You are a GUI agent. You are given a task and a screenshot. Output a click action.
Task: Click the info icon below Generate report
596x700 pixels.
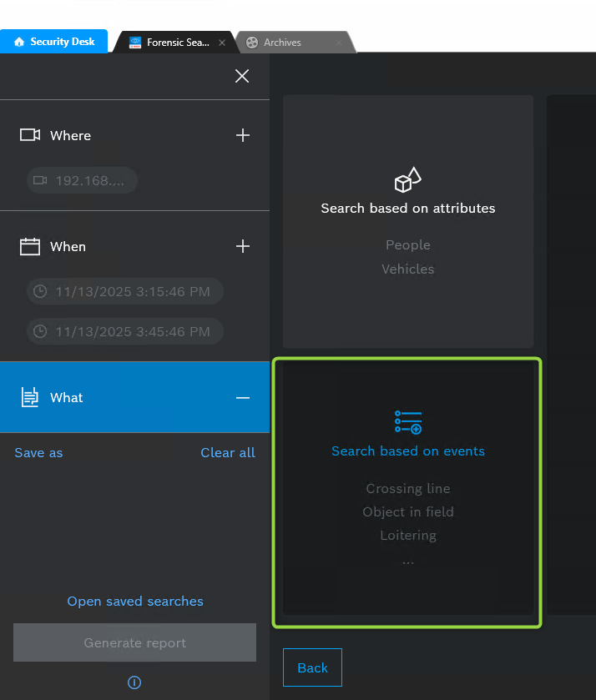(134, 682)
